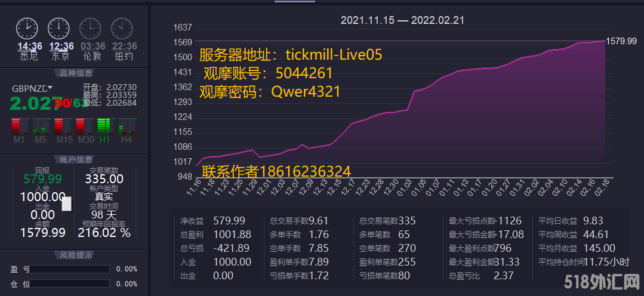Click the Sydney (悉尼) clock icon
This screenshot has width=644, height=296.
click(x=27, y=28)
